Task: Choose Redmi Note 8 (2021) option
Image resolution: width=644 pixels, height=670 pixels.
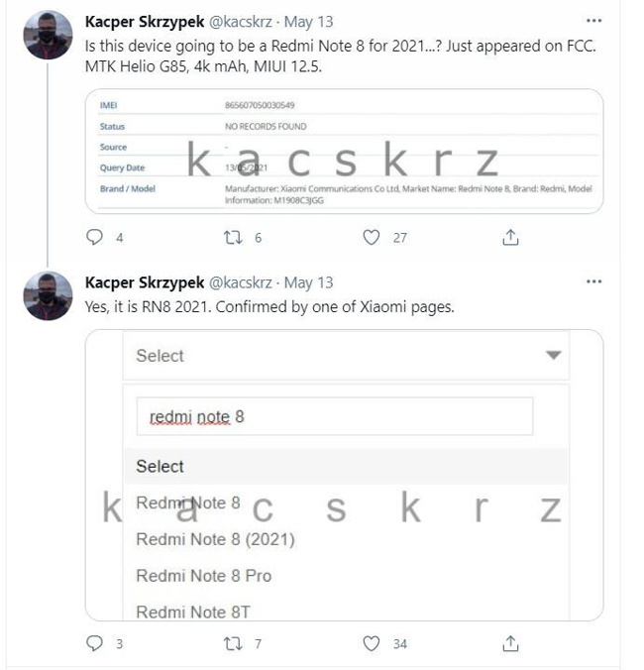Action: click(215, 539)
